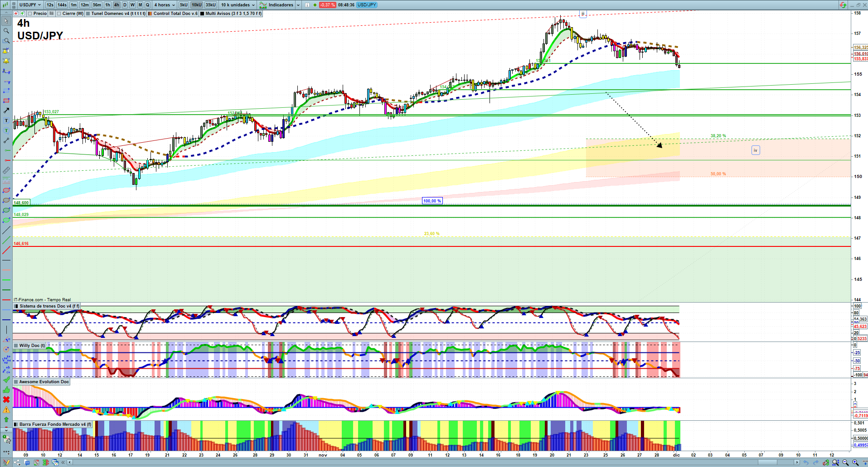This screenshot has width=868, height=467.
Task: Click the redo arrow in bottom toolbar
Action: coord(816,462)
